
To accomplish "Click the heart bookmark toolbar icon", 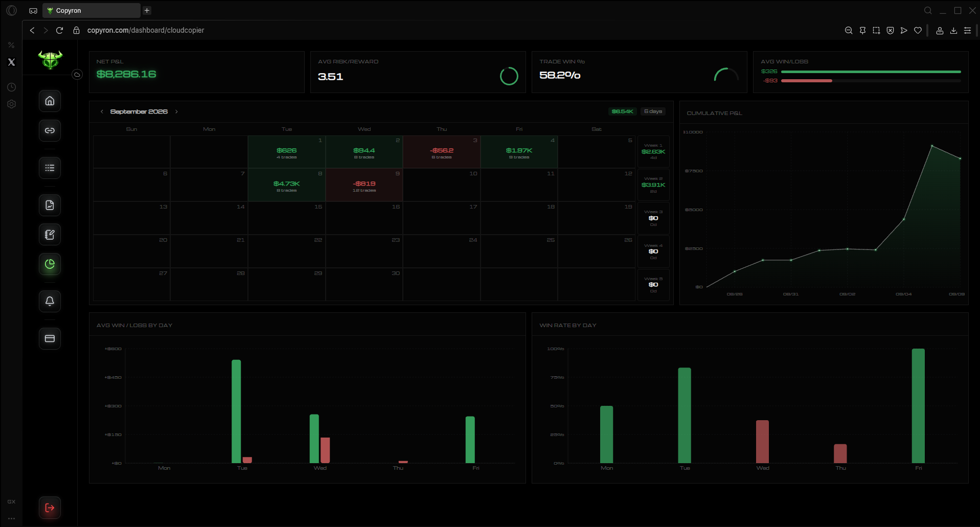I will pyautogui.click(x=918, y=30).
